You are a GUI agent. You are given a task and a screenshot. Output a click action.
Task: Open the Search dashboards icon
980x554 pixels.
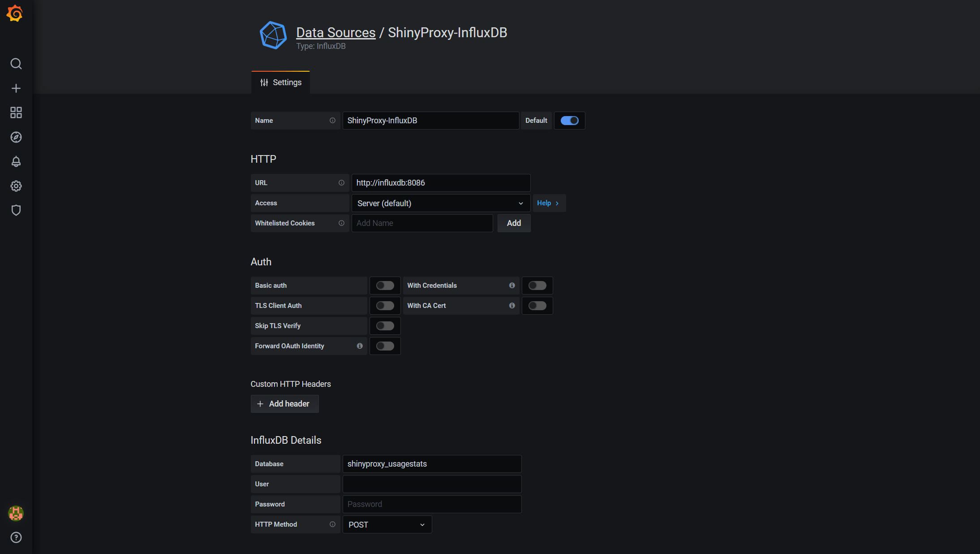pyautogui.click(x=16, y=64)
